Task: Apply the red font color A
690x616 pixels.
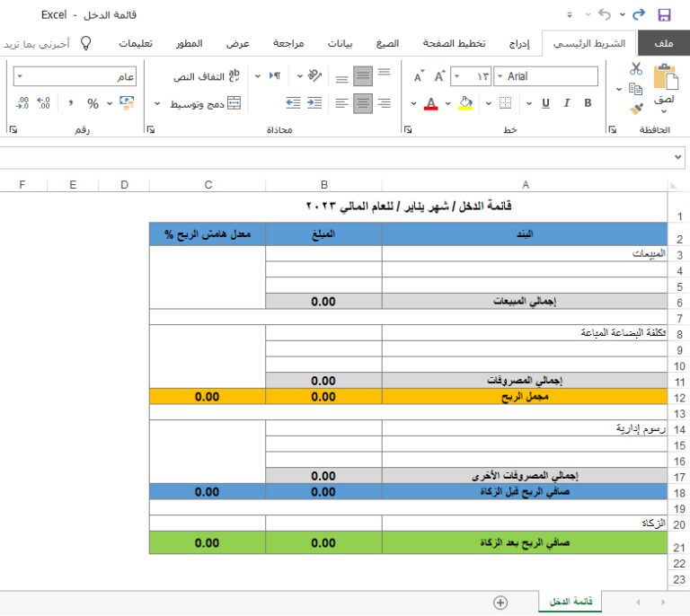Action: [431, 103]
